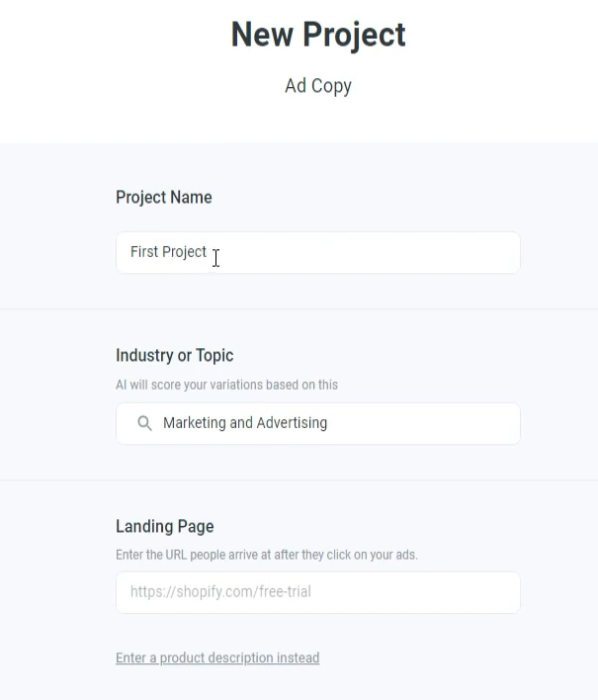This screenshot has height=700, width=598.
Task: Place cursor on 'First Project' text
Action: [168, 253]
